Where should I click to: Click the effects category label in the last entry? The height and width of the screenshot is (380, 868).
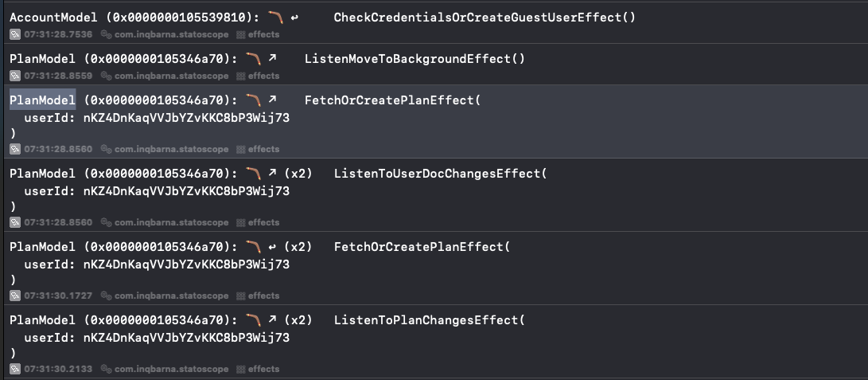(x=263, y=369)
